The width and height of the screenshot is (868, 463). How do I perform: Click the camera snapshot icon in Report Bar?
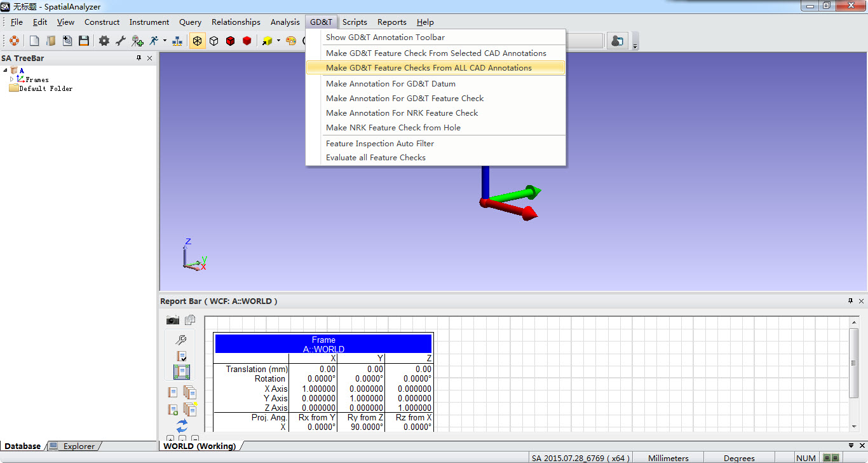click(x=173, y=320)
